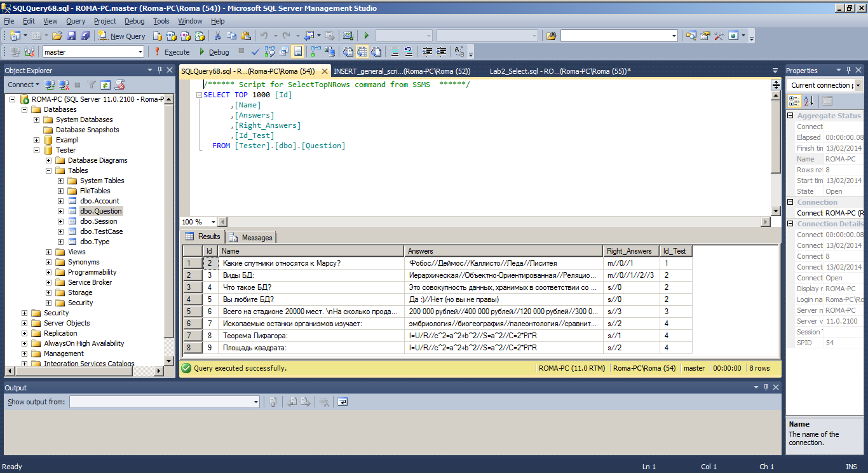Click the Filter funnel icon in Object Explorer
The width and height of the screenshot is (868, 473).
tap(92, 85)
